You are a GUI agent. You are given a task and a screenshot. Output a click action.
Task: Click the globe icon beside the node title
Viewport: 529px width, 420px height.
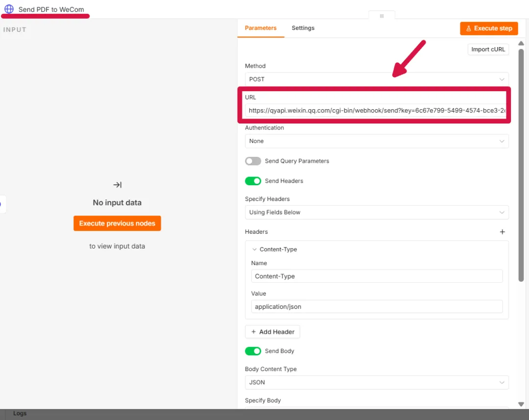point(9,9)
